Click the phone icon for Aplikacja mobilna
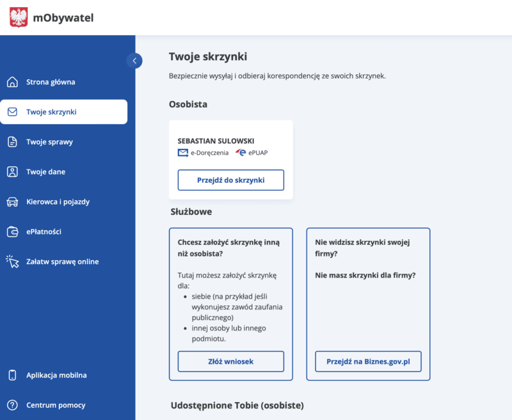Viewport: 512px width, 420px height. [x=12, y=375]
